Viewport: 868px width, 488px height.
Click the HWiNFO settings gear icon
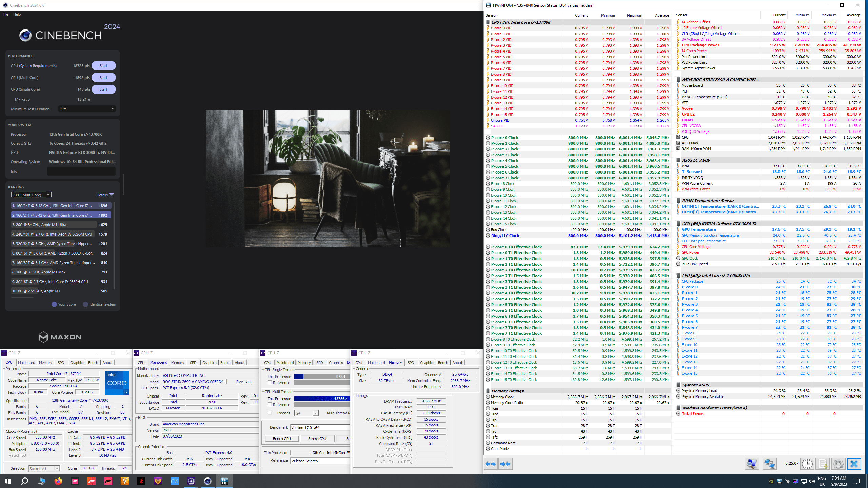tap(838, 464)
